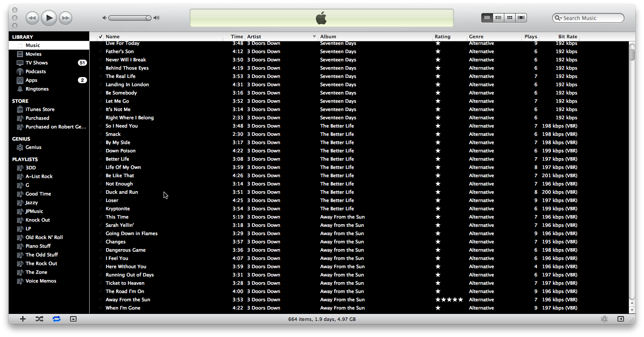Uncheck the song Father's Son
The height and width of the screenshot is (337, 644).
tap(101, 51)
